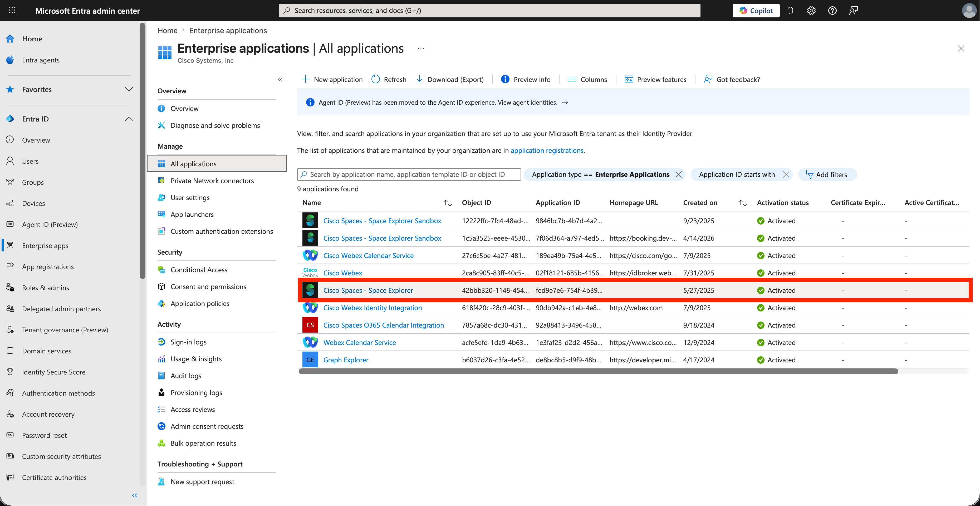Remove the Application ID starts with filter

tap(786, 174)
